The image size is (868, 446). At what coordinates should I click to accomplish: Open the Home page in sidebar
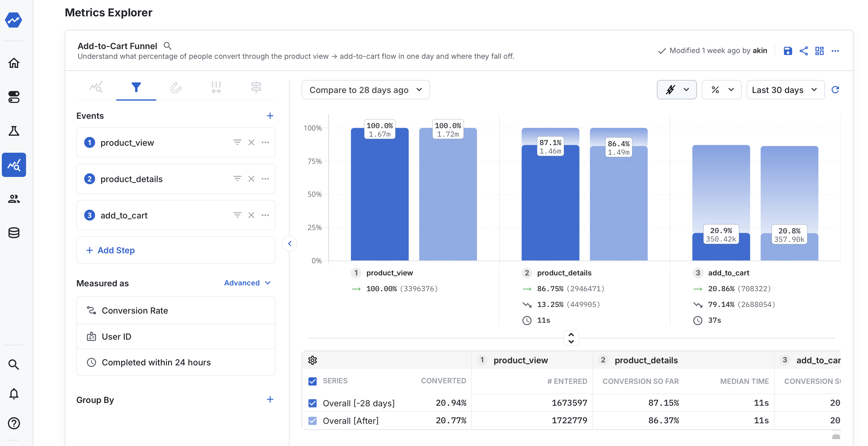coord(14,63)
